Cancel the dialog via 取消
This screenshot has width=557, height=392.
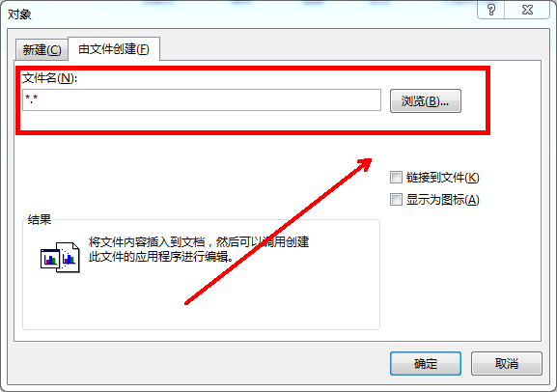tap(507, 364)
